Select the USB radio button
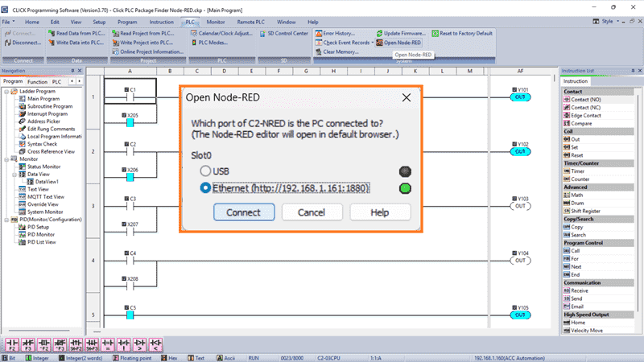 (207, 171)
